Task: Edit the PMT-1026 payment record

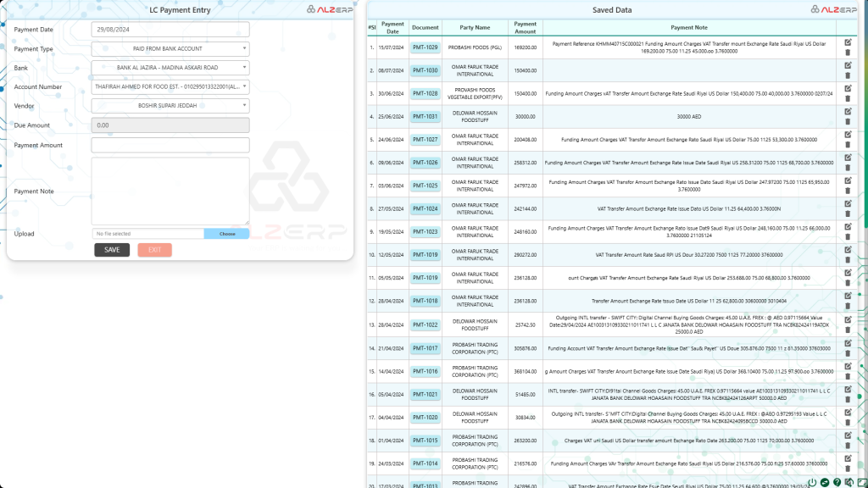Action: tap(848, 158)
